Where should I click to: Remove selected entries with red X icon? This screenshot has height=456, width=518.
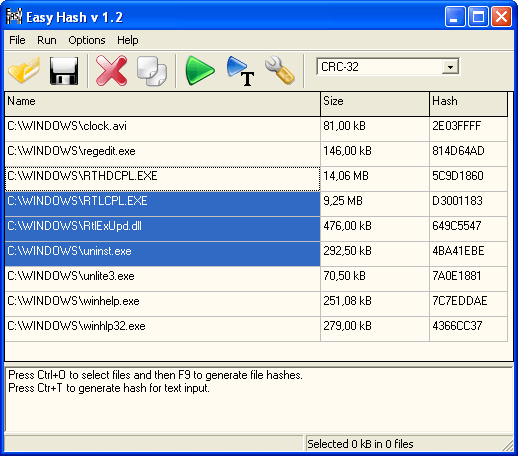[x=111, y=71]
